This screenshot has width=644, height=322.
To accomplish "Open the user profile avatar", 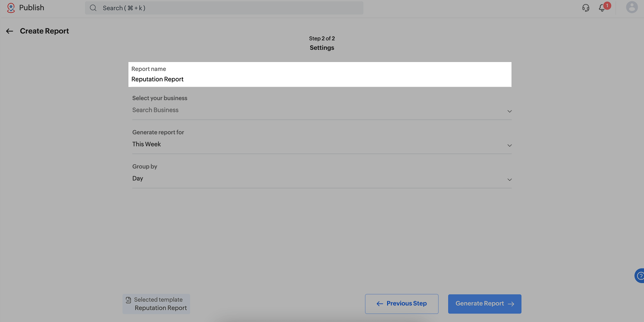I will (632, 7).
